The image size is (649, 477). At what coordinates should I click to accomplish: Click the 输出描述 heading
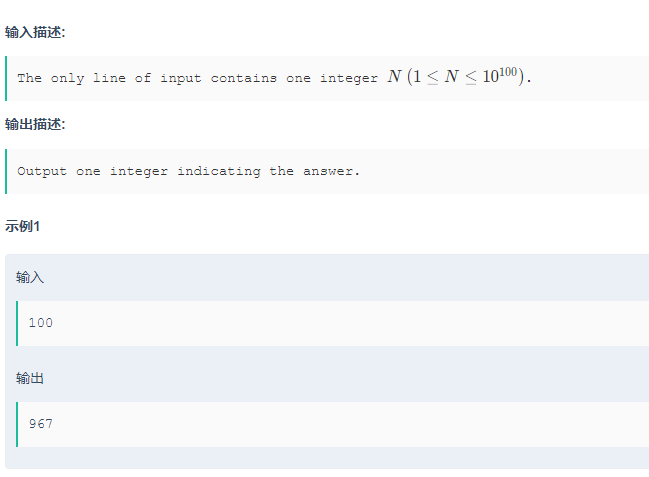coord(35,124)
